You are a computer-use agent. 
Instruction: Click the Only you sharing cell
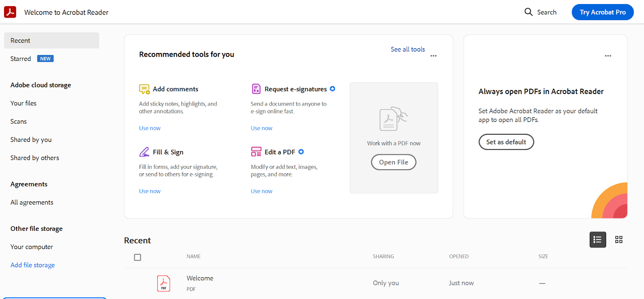[386, 283]
